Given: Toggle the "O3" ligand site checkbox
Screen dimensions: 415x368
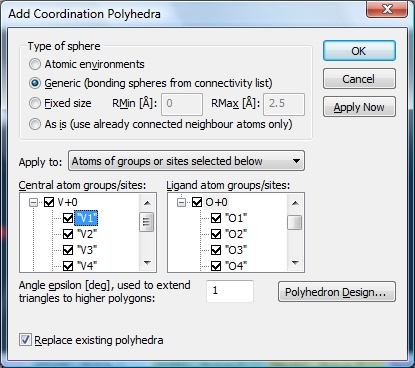Looking at the screenshot, I should (216, 250).
